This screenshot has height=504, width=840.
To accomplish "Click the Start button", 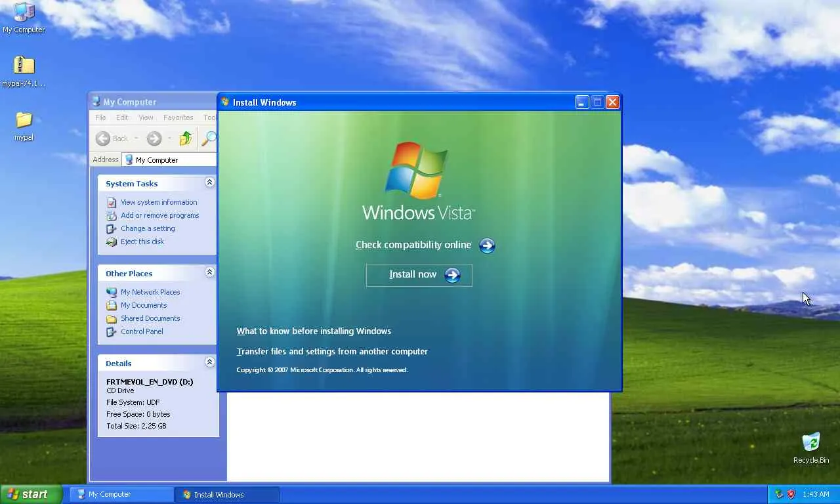I will tap(31, 494).
